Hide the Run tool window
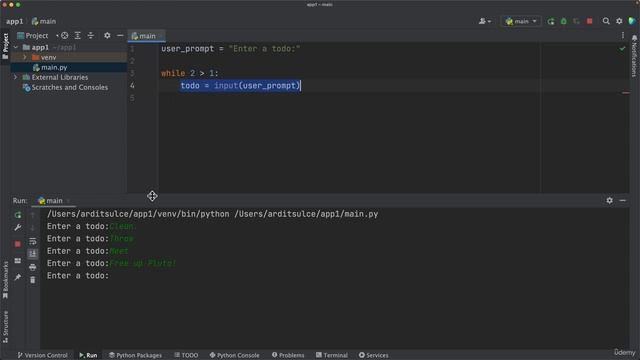The height and width of the screenshot is (360, 640). pos(622,200)
